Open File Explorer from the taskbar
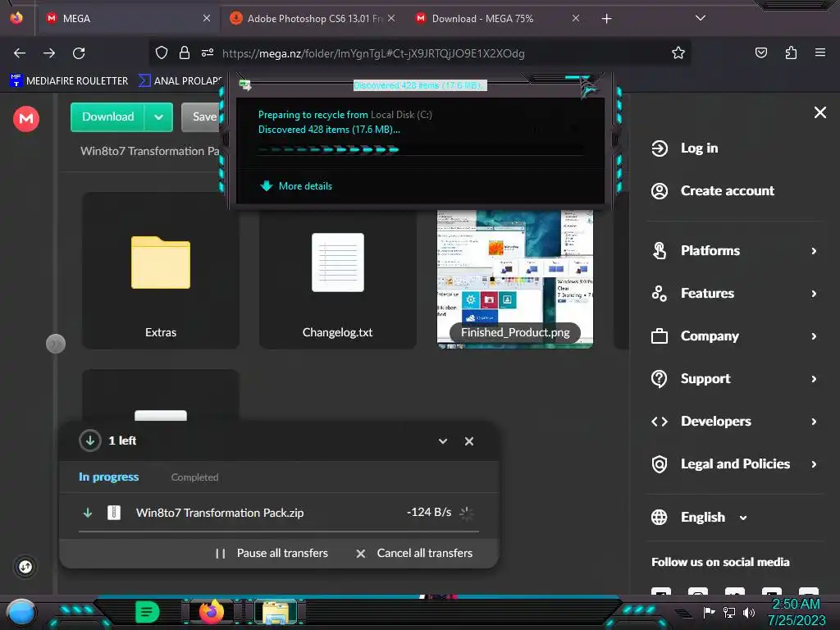Viewport: 840px width, 630px height. click(x=276, y=613)
